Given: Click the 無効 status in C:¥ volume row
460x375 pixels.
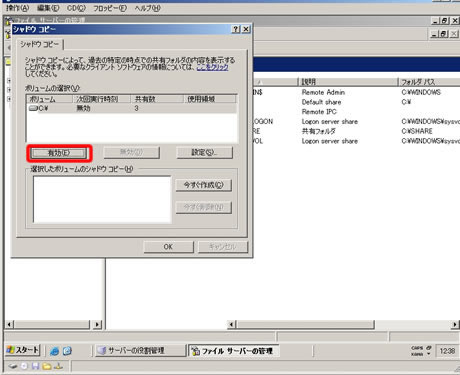Looking at the screenshot, I should 83,108.
